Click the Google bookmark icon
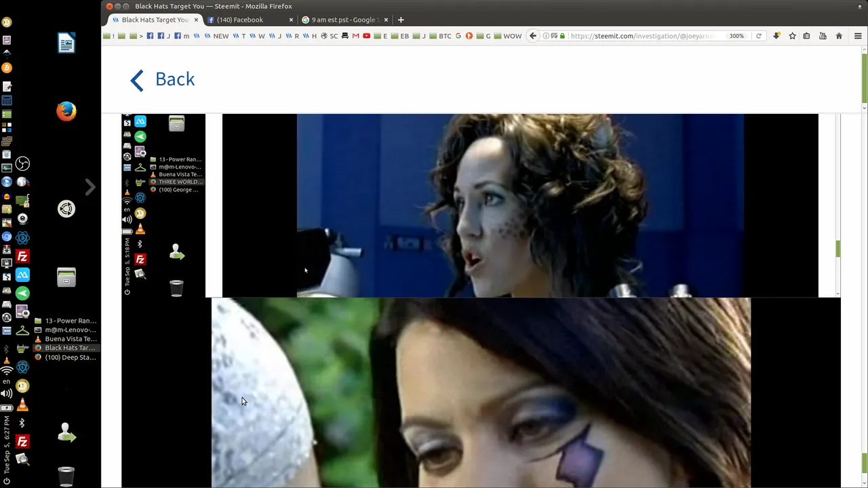Image resolution: width=868 pixels, height=488 pixels. 458,36
